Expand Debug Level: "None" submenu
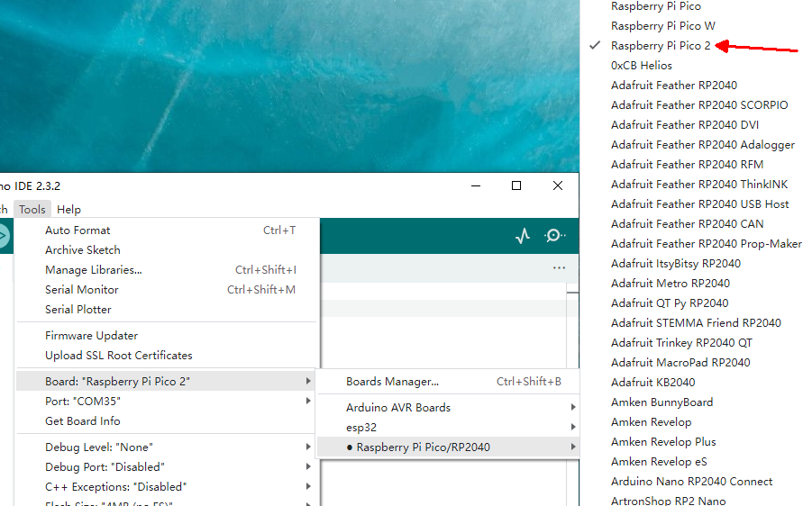The width and height of the screenshot is (812, 506). [x=166, y=447]
